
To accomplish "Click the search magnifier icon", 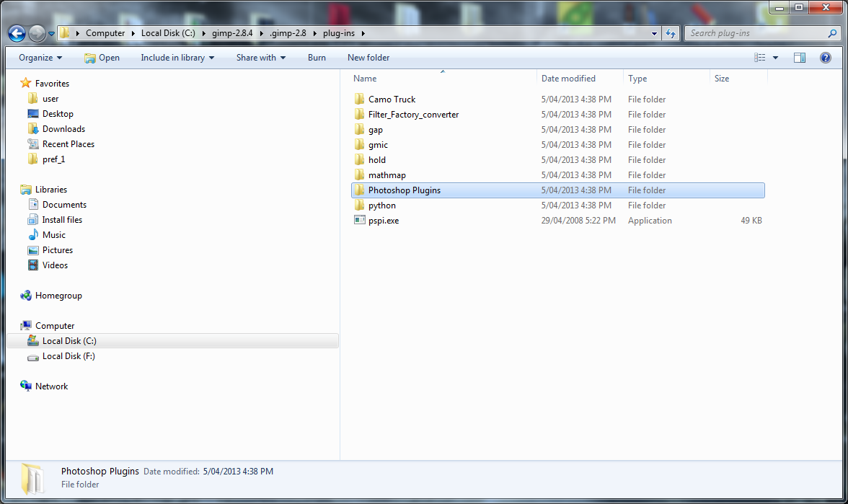I will pos(832,33).
